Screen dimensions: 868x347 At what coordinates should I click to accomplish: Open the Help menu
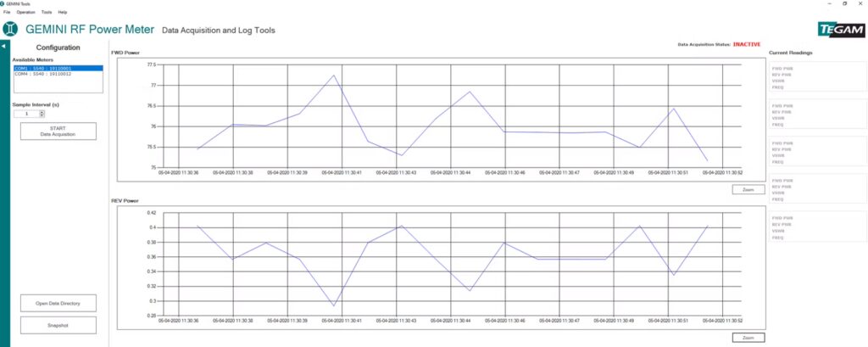[63, 12]
